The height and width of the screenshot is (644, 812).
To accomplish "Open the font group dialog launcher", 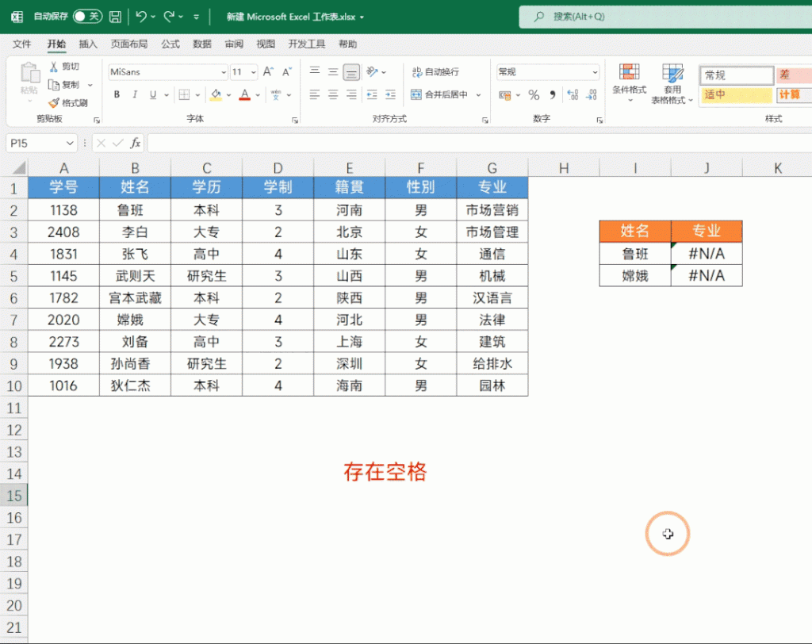I will 295,121.
